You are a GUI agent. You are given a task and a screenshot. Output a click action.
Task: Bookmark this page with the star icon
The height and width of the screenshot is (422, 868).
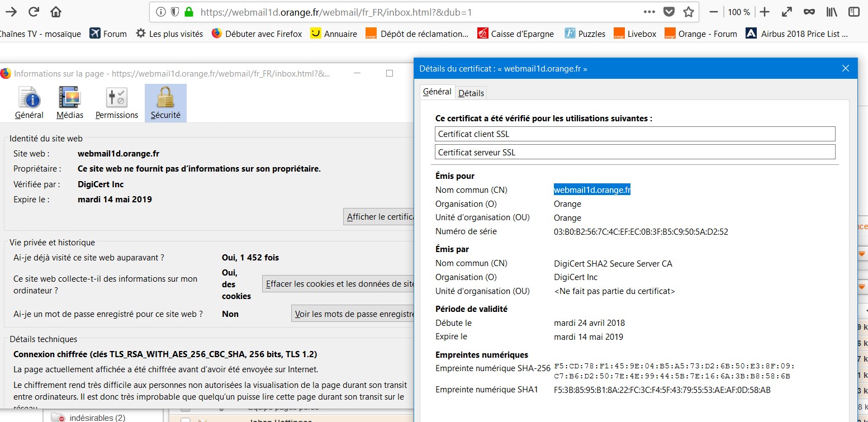click(689, 12)
